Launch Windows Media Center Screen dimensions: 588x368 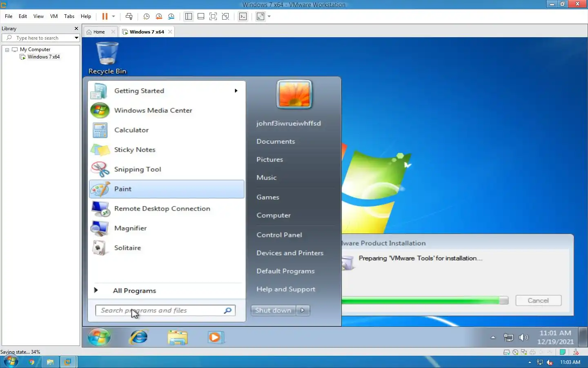click(167, 110)
